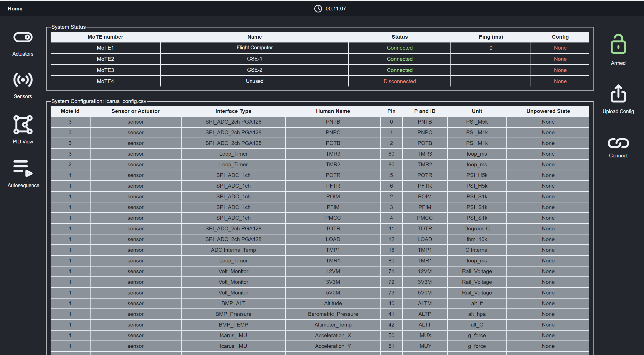Click the alt_hpa unit cell
The image size is (644, 355).
click(x=477, y=314)
